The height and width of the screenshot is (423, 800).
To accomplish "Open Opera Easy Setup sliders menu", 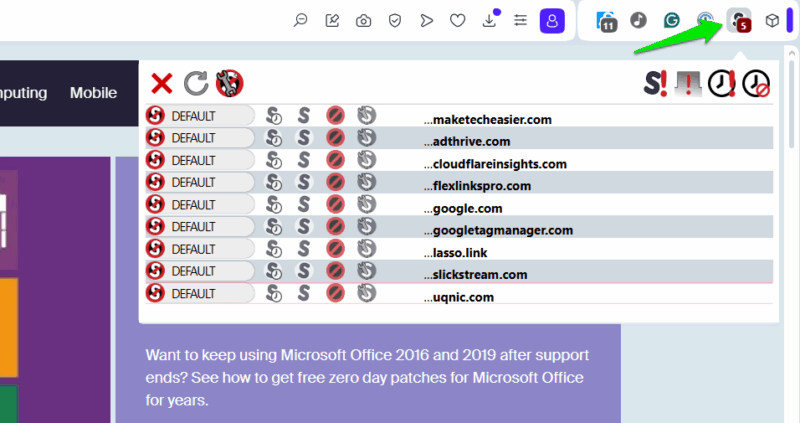I will point(520,20).
